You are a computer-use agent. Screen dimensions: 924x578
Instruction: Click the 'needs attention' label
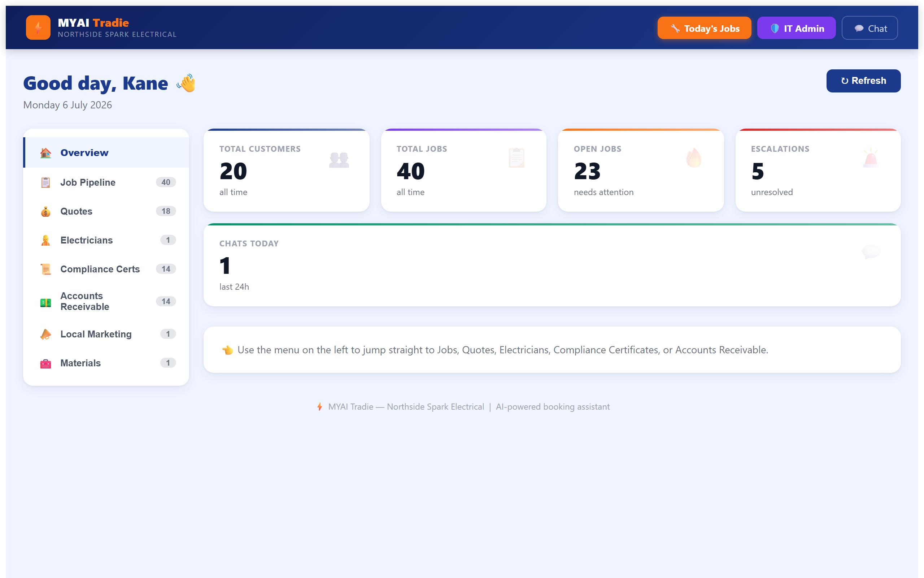click(x=603, y=192)
